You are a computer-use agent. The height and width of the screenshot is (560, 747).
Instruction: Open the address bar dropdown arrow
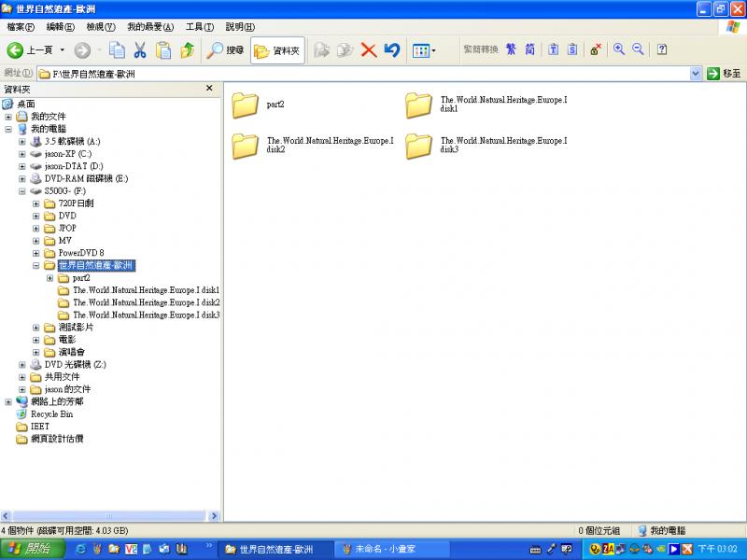(x=696, y=73)
